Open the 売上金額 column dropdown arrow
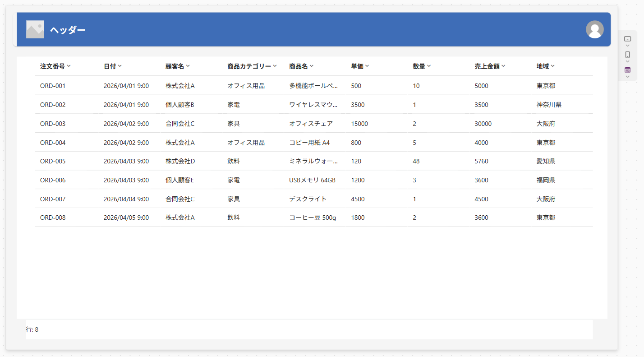The width and height of the screenshot is (644, 357). pyautogui.click(x=503, y=66)
